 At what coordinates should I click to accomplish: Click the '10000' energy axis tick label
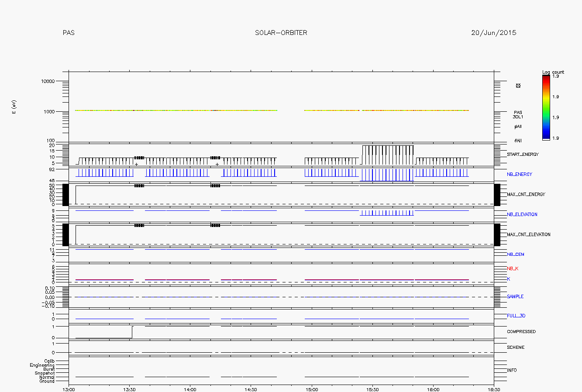click(48, 81)
